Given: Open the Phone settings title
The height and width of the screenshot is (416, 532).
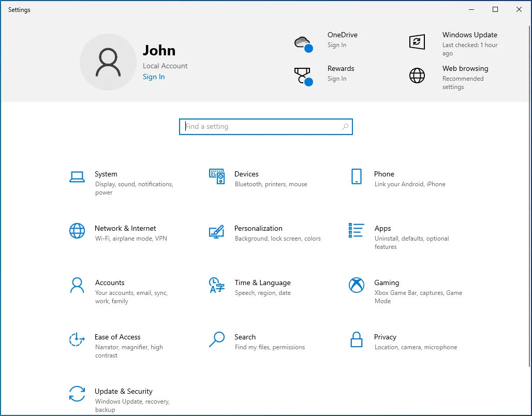Looking at the screenshot, I should coord(384,174).
